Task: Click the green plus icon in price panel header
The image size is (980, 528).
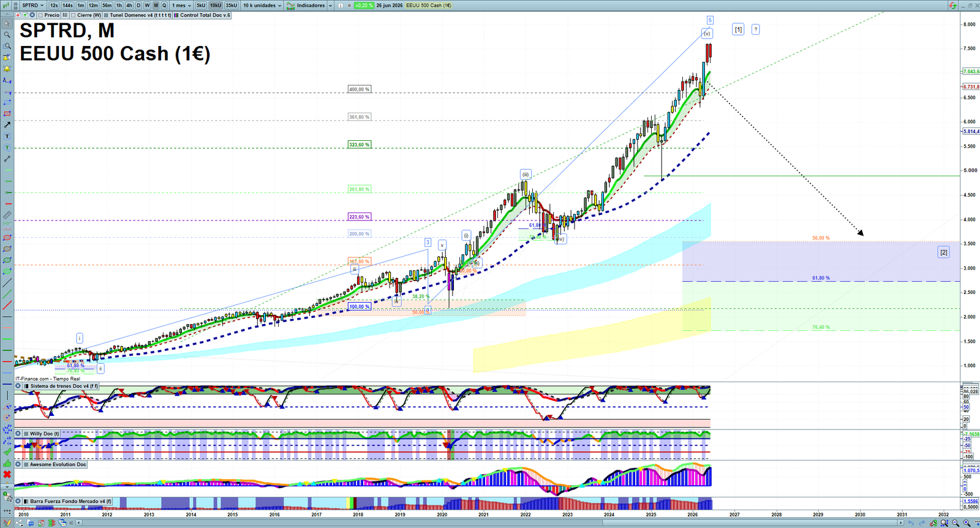Action: click(x=25, y=15)
